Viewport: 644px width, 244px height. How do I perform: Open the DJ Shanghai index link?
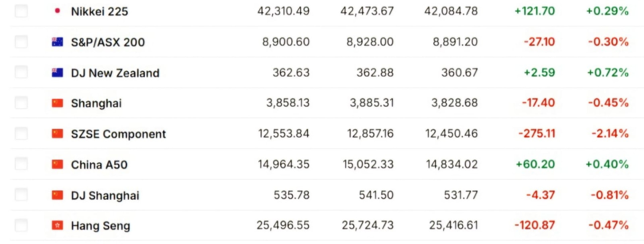[105, 195]
